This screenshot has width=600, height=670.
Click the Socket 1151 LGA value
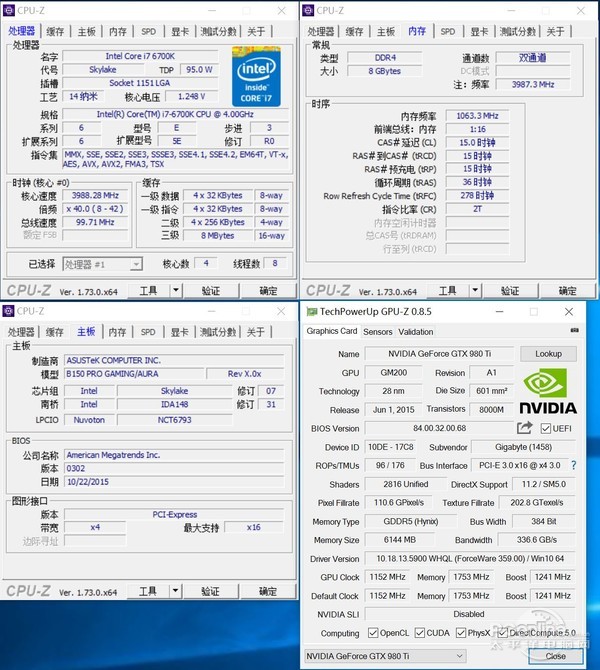140,83
